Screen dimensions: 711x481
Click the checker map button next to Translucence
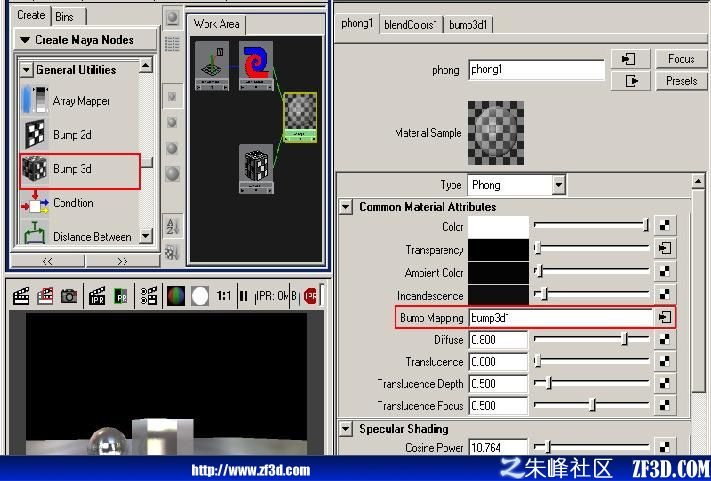coord(665,361)
